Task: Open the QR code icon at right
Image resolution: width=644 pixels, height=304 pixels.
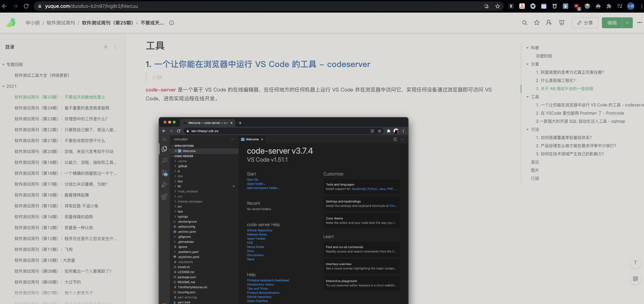Action: tap(636, 279)
